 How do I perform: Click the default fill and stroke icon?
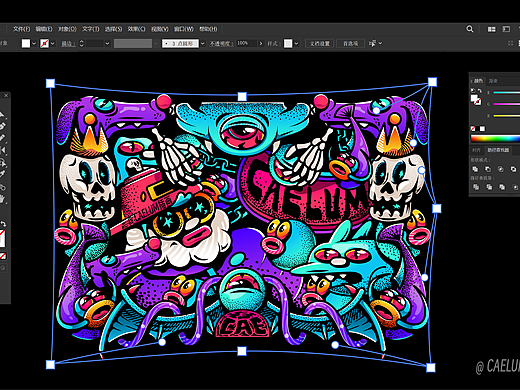point(473,91)
